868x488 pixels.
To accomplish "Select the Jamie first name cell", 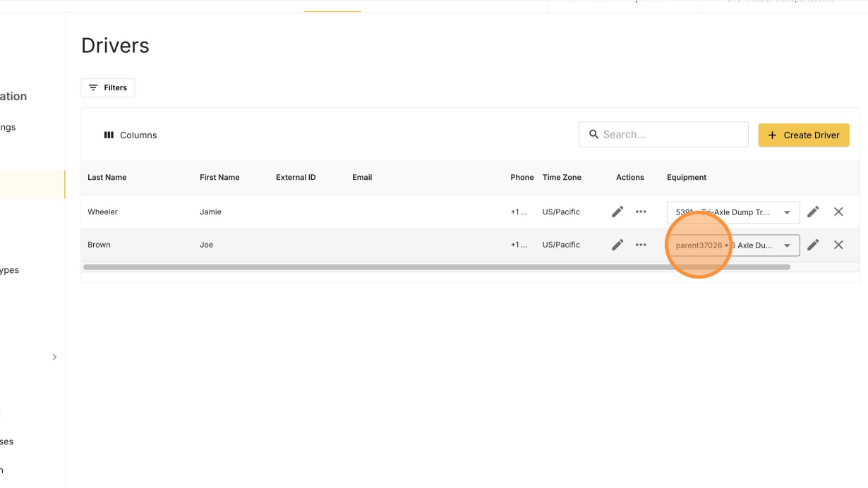I will [210, 212].
